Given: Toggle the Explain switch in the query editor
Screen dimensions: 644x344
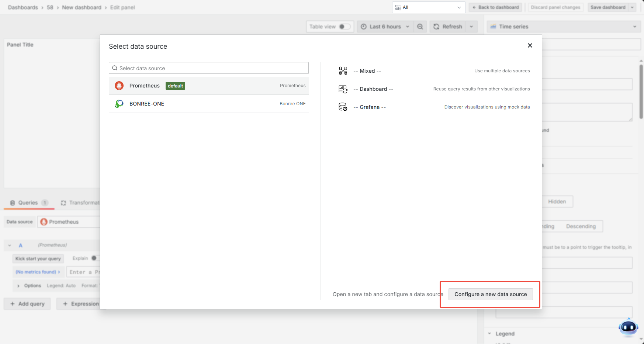Looking at the screenshot, I should tap(95, 258).
